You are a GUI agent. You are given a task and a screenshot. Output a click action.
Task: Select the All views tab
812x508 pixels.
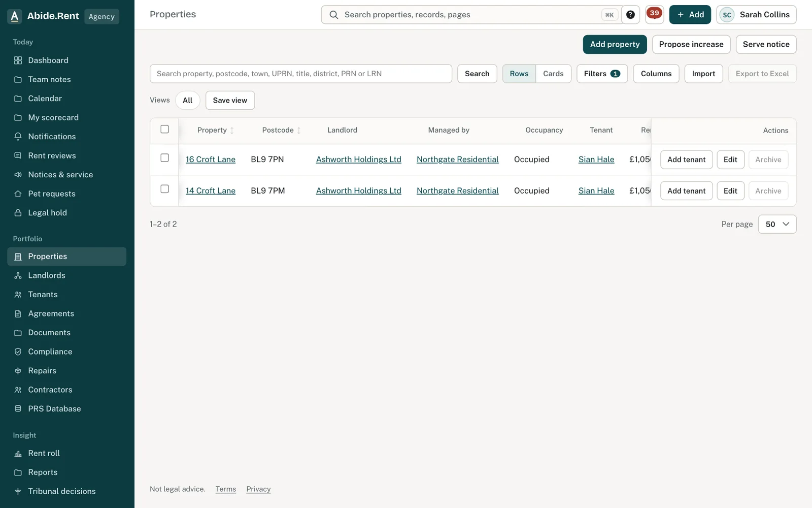(x=187, y=100)
